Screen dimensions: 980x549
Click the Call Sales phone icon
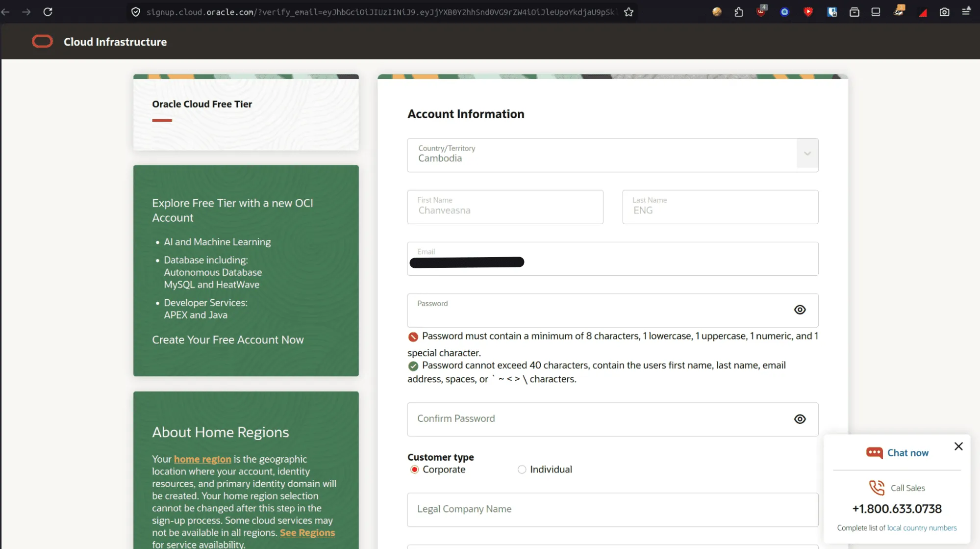pyautogui.click(x=877, y=488)
